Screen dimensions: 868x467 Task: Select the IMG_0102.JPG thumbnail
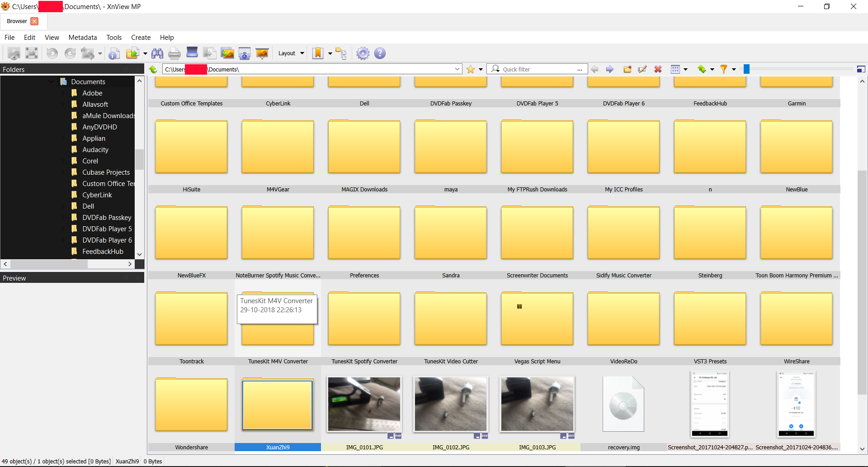click(x=451, y=404)
